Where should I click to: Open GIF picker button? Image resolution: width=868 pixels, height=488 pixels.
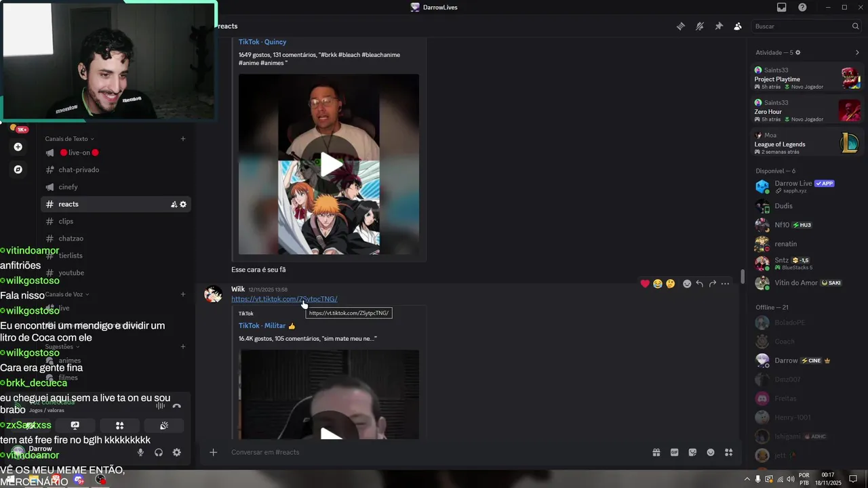[x=675, y=453]
